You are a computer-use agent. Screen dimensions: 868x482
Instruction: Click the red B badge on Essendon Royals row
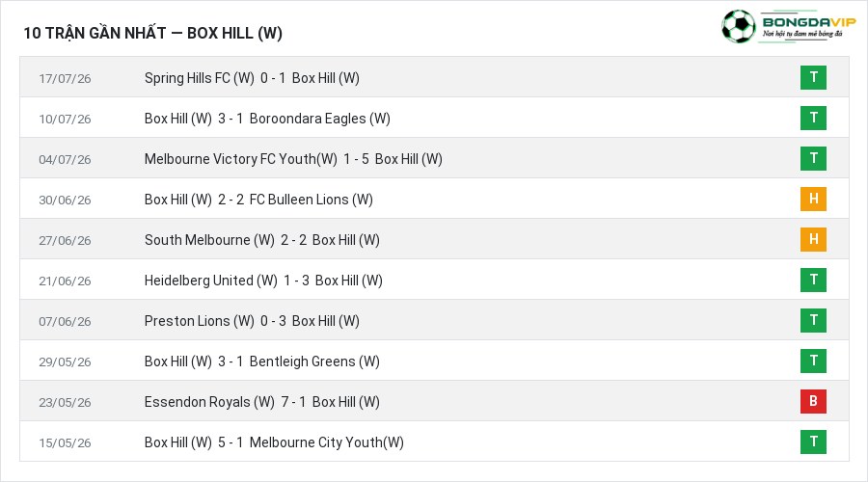pos(813,401)
